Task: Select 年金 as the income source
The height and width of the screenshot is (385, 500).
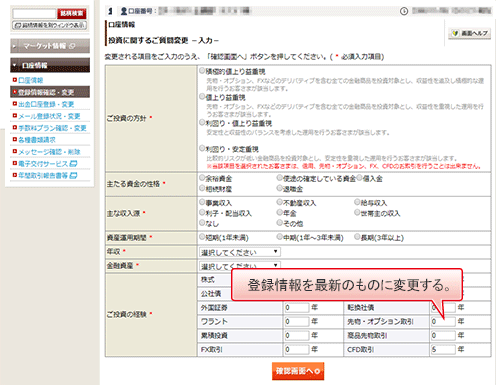Action: tap(280, 212)
